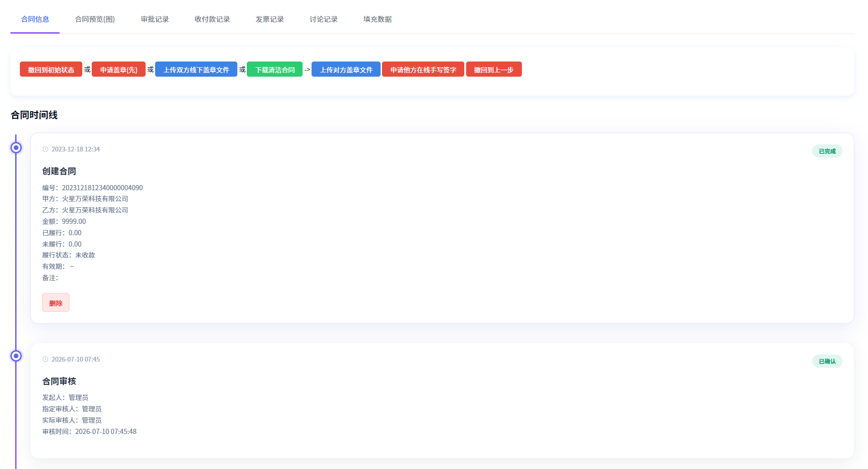This screenshot has width=868, height=469.
Task: Open the 发票记录 tab
Action: [269, 19]
